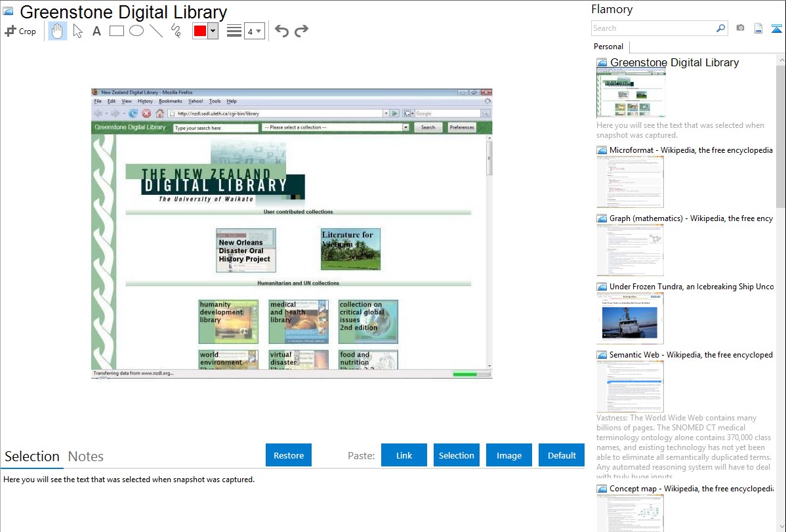Click the magnifier search icon
786x532 pixels.
(721, 28)
